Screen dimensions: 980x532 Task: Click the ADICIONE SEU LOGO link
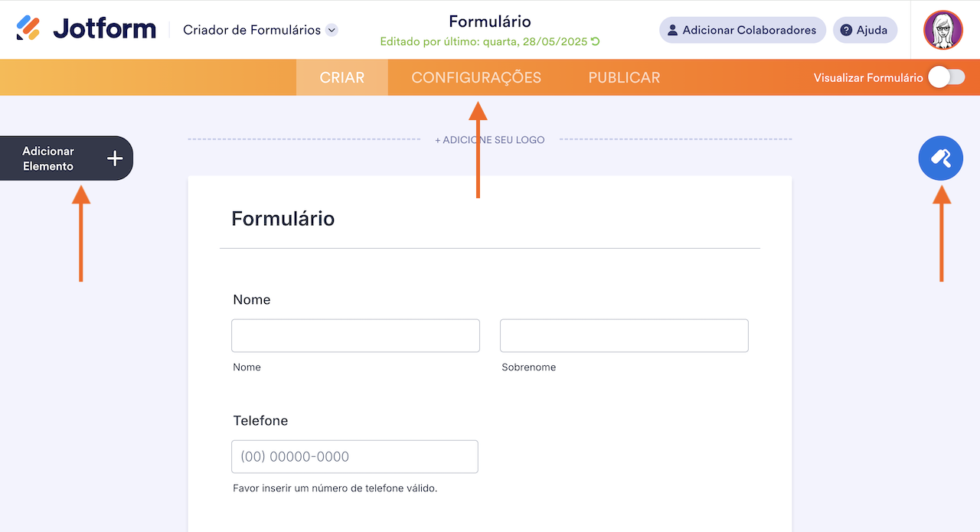pyautogui.click(x=489, y=139)
